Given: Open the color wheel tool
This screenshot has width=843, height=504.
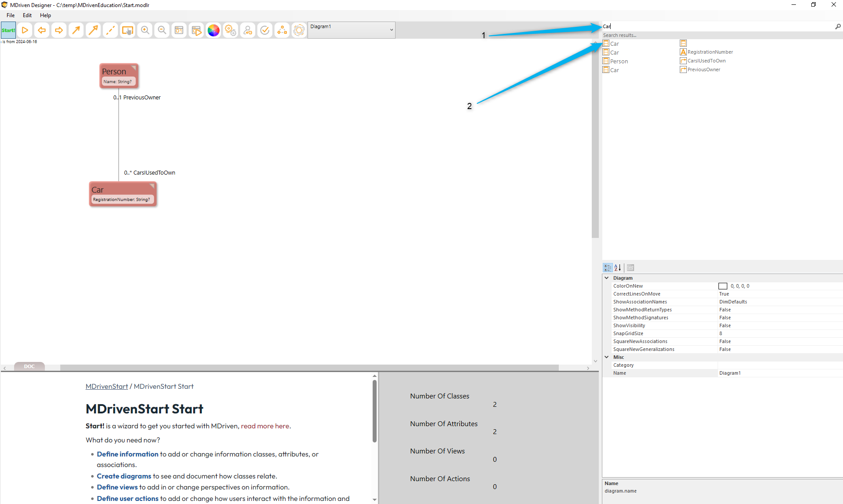Looking at the screenshot, I should tap(213, 30).
